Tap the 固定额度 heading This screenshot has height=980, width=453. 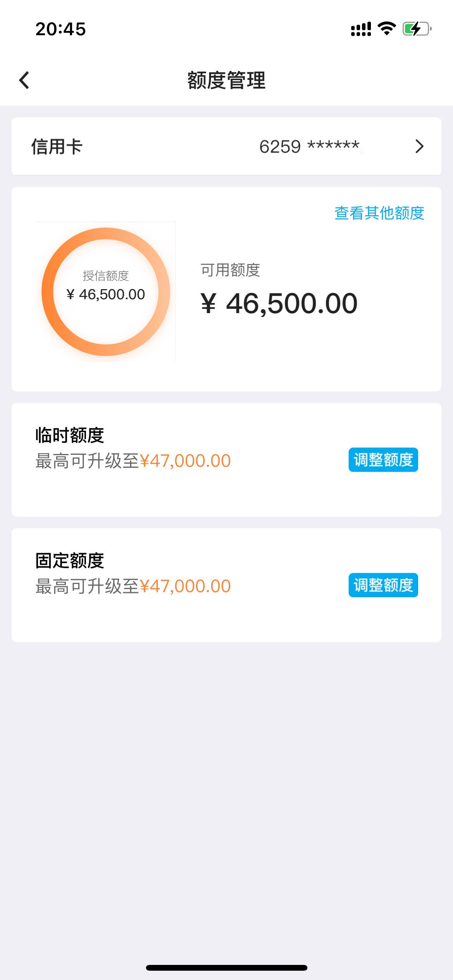click(70, 560)
